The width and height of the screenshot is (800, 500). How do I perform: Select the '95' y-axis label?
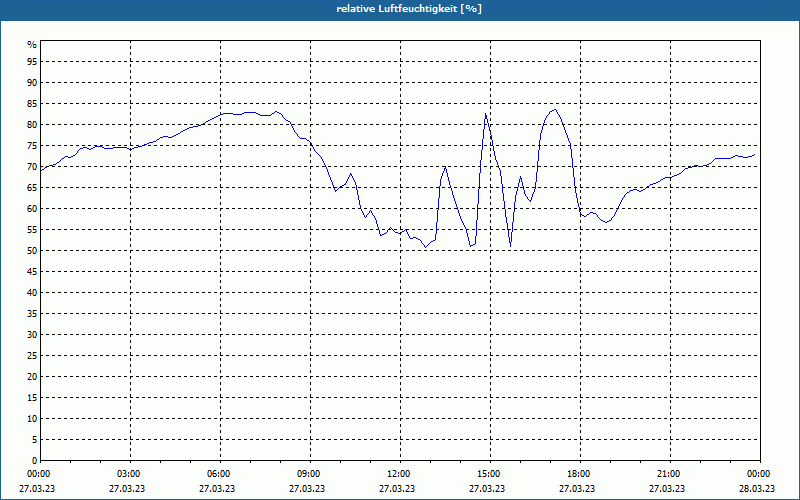[32, 62]
